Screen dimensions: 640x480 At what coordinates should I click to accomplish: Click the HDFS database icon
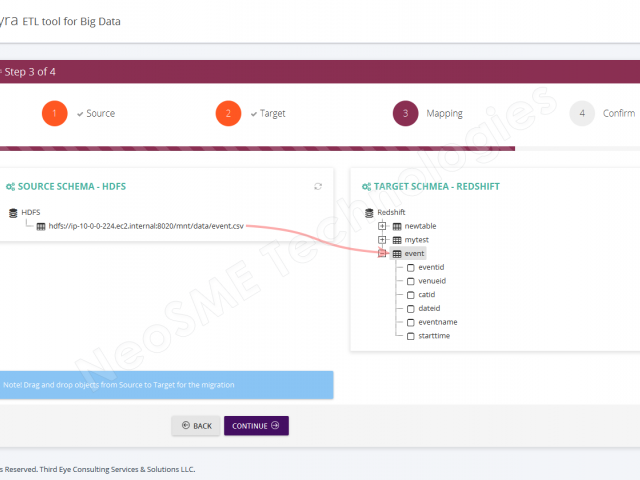[x=13, y=212]
